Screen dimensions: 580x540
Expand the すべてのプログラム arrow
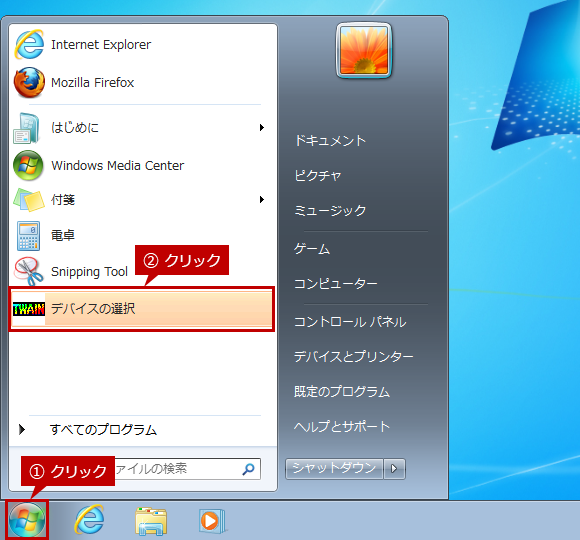(22, 429)
